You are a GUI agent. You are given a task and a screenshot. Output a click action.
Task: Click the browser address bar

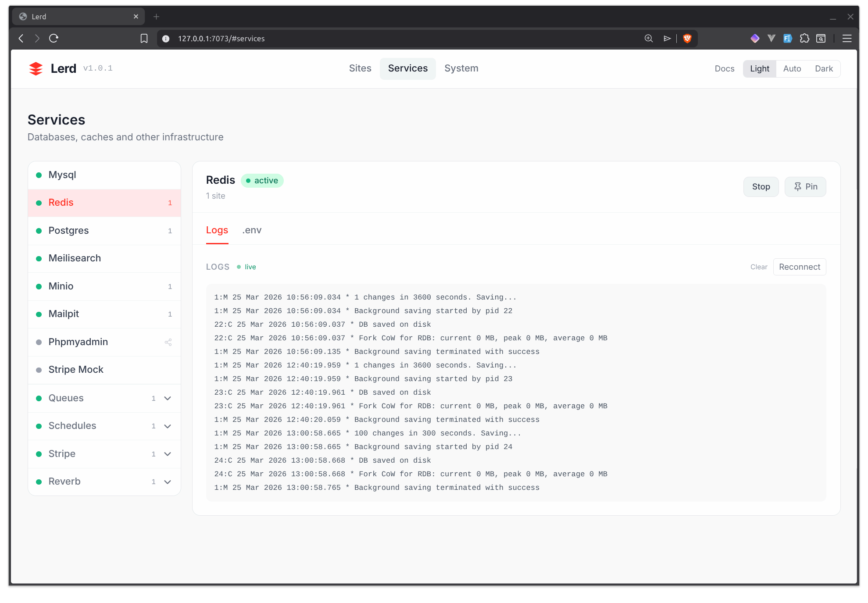[307, 39]
